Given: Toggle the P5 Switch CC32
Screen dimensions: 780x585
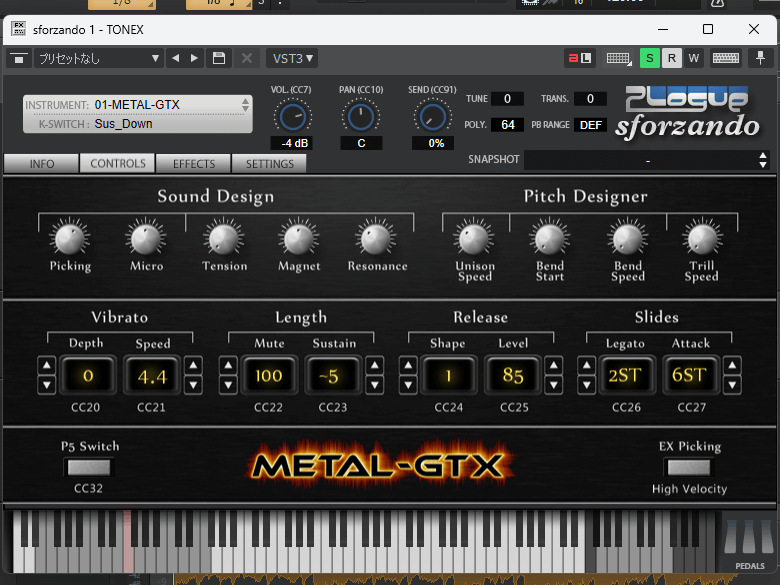Looking at the screenshot, I should pos(89,467).
